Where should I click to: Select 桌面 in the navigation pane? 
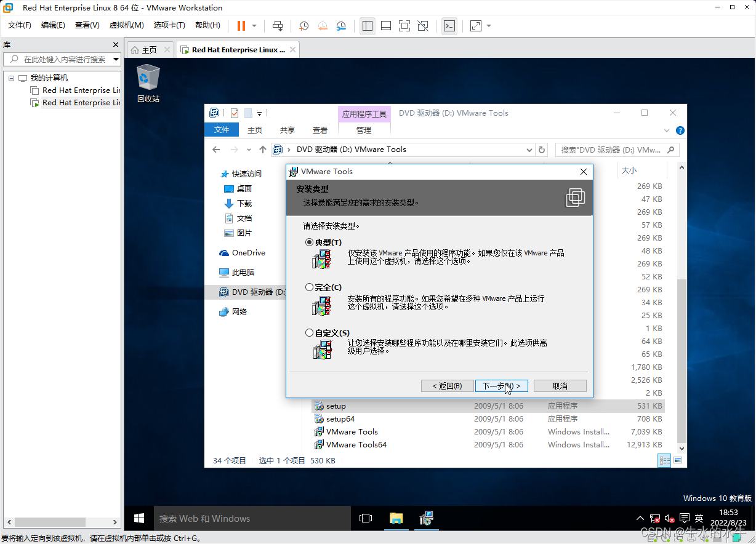(x=244, y=189)
